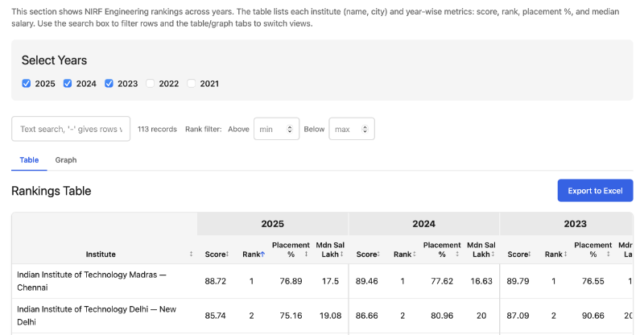
Task: Enable the 2021 year checkbox
Action: coord(192,83)
